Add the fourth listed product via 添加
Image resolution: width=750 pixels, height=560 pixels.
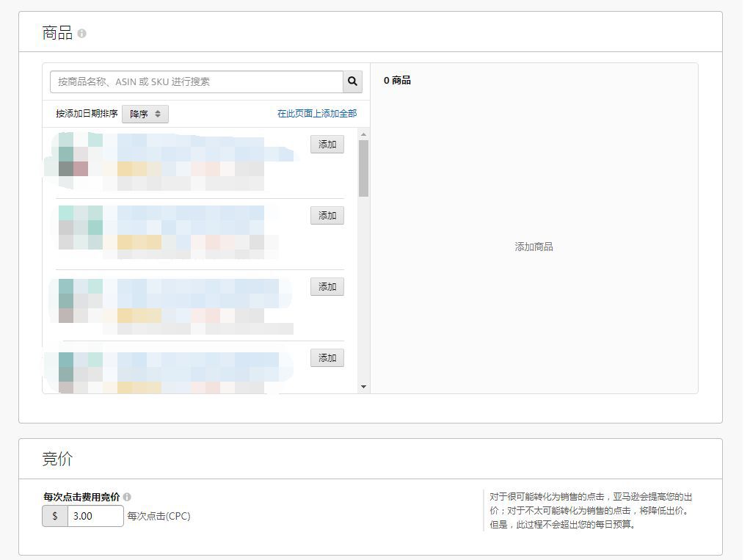point(327,358)
